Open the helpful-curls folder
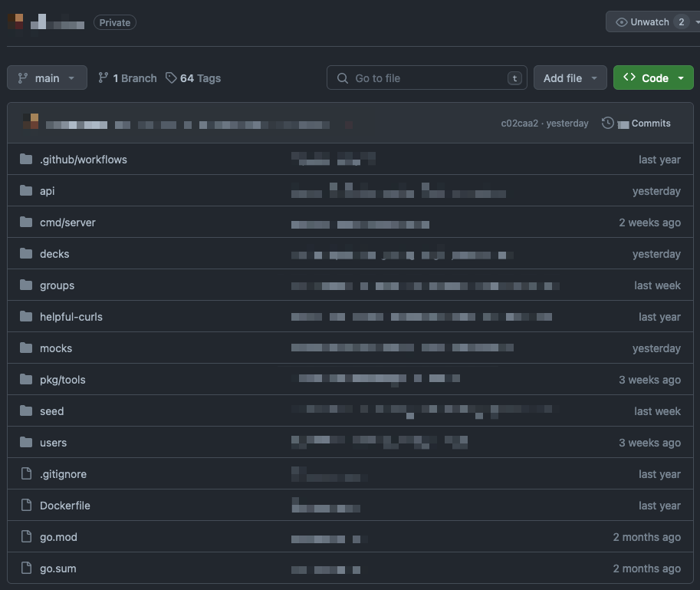This screenshot has height=590, width=700. point(71,316)
